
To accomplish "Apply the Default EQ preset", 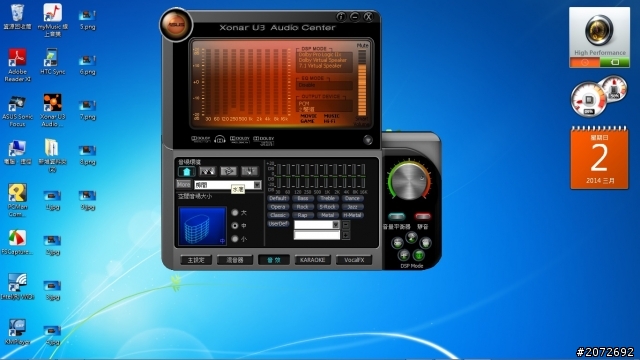I will 278,198.
